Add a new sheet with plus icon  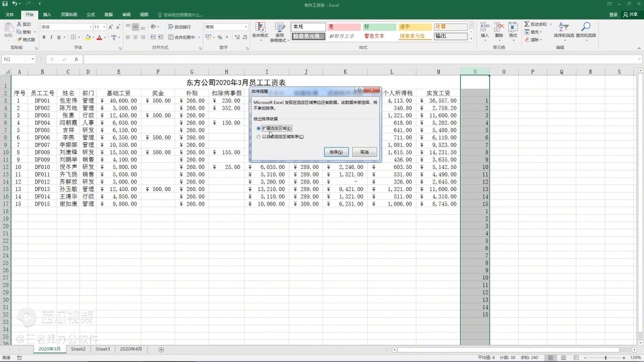click(x=162, y=349)
